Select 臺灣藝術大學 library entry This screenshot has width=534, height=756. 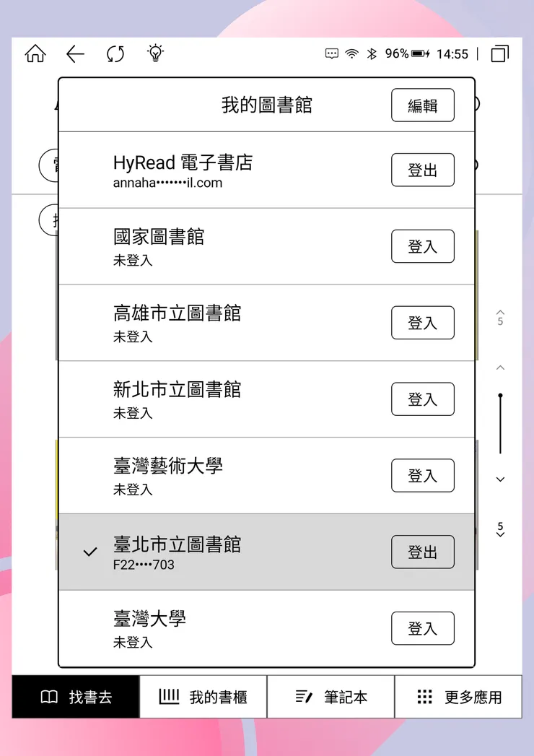pos(216,476)
